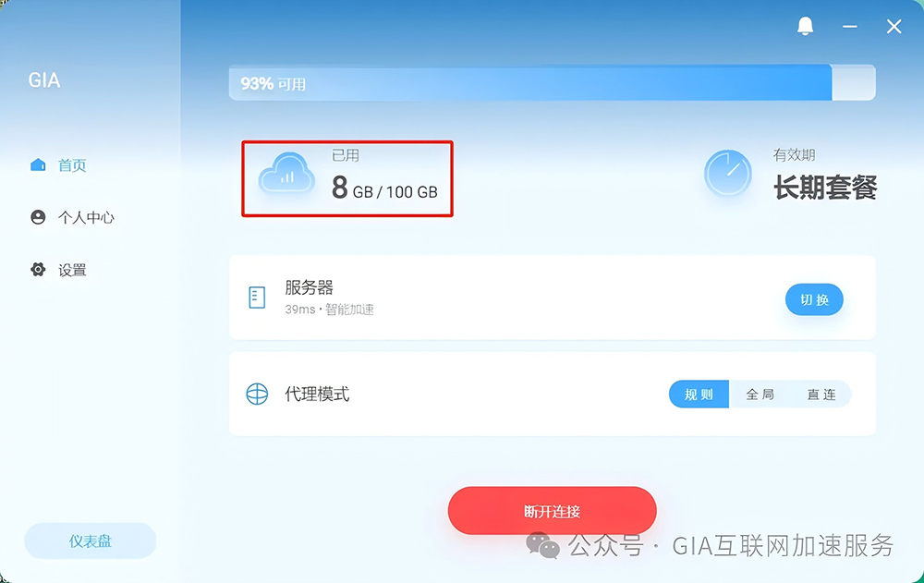The width and height of the screenshot is (924, 583).
Task: Select the 规则 proxy mode
Action: [x=699, y=395]
